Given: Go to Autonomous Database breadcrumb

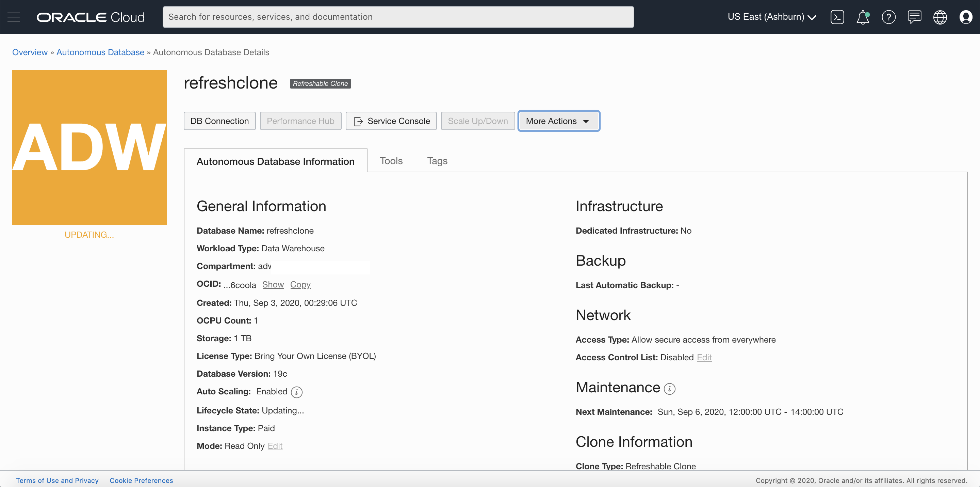Looking at the screenshot, I should point(100,52).
